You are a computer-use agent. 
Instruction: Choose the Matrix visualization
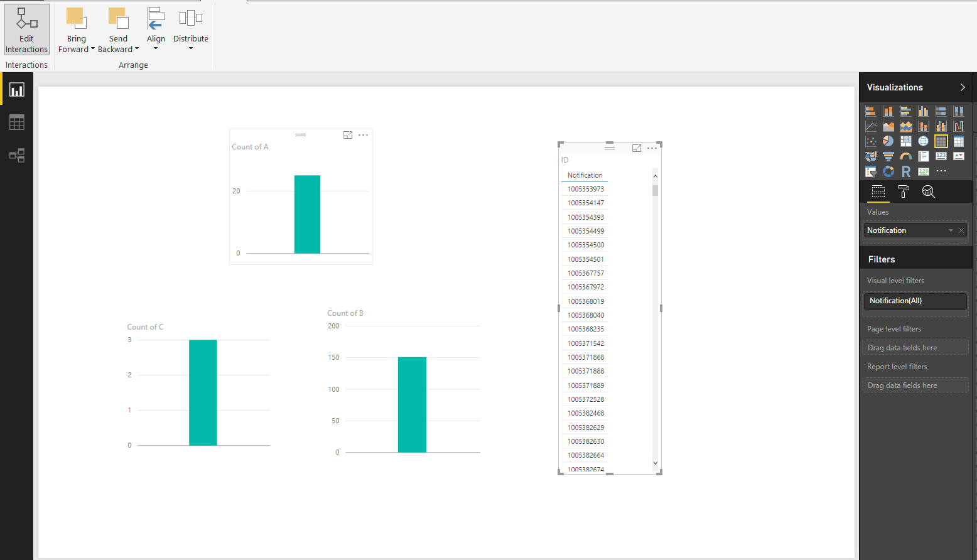pos(959,141)
